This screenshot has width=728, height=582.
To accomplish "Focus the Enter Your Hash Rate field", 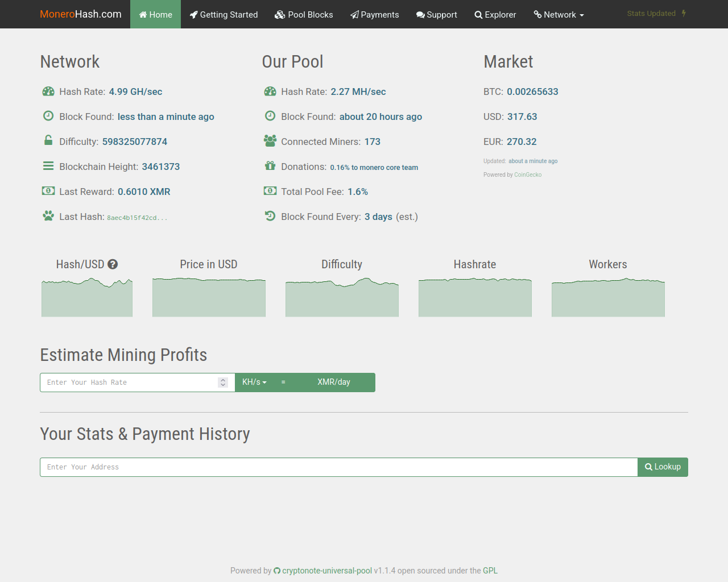I will tap(137, 383).
